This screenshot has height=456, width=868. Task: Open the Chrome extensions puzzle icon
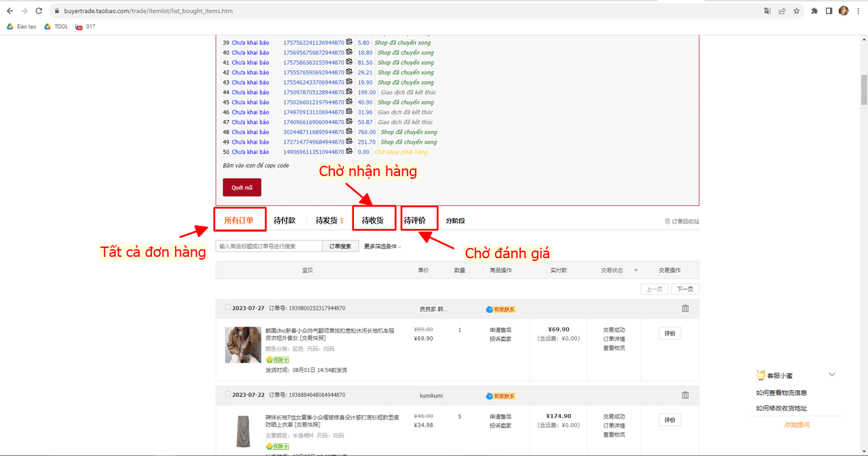(x=814, y=11)
